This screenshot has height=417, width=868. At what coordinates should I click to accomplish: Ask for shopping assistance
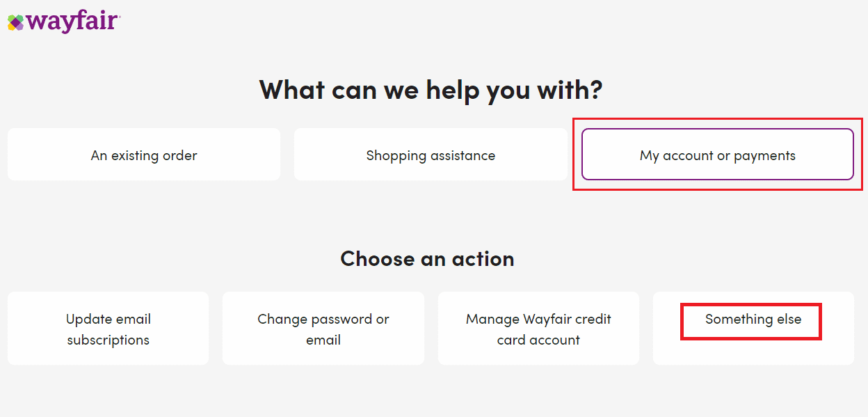coord(431,155)
